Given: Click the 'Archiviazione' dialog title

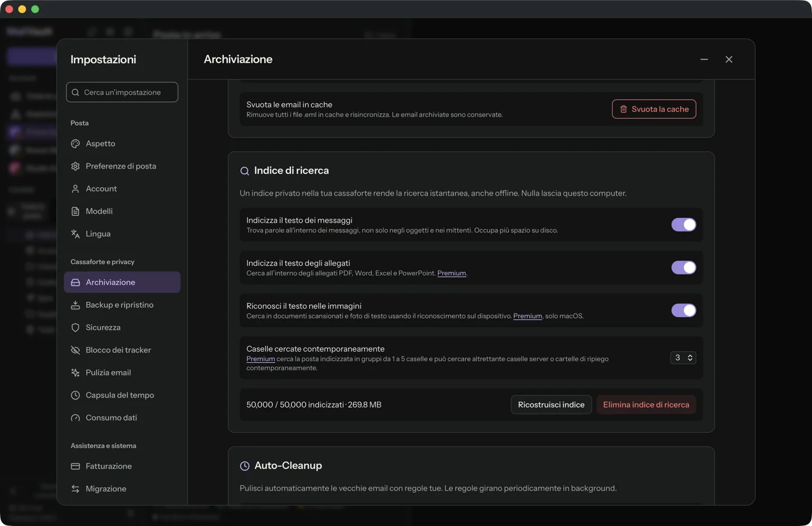Looking at the screenshot, I should click(238, 59).
